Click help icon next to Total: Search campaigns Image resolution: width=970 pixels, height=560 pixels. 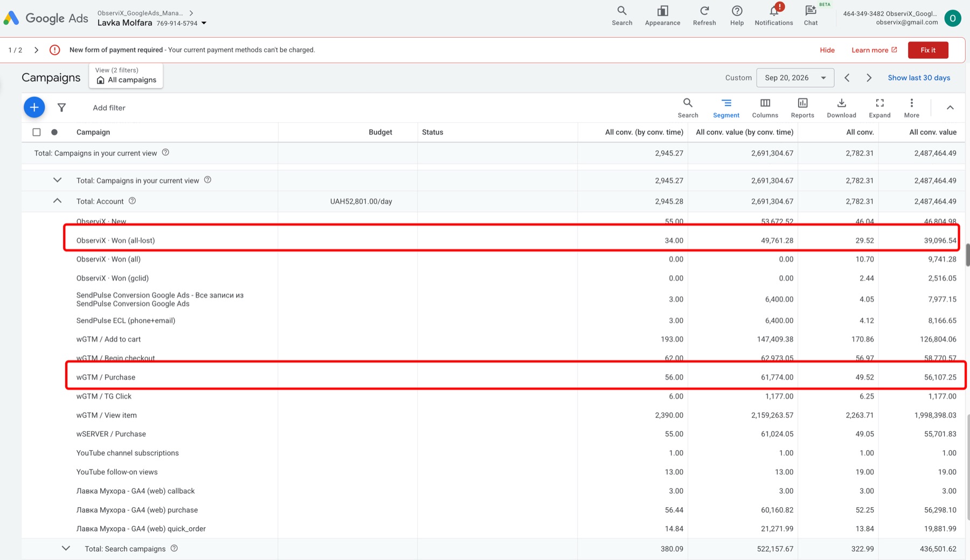[174, 548]
